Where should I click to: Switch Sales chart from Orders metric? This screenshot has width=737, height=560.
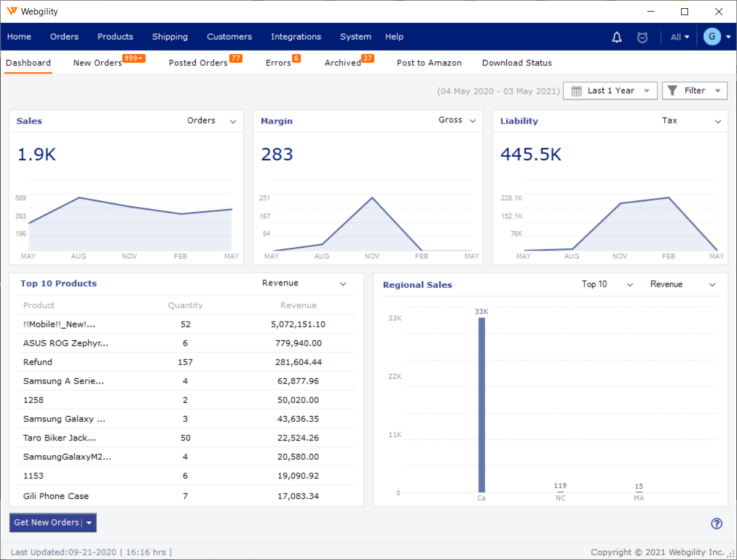[x=232, y=121]
